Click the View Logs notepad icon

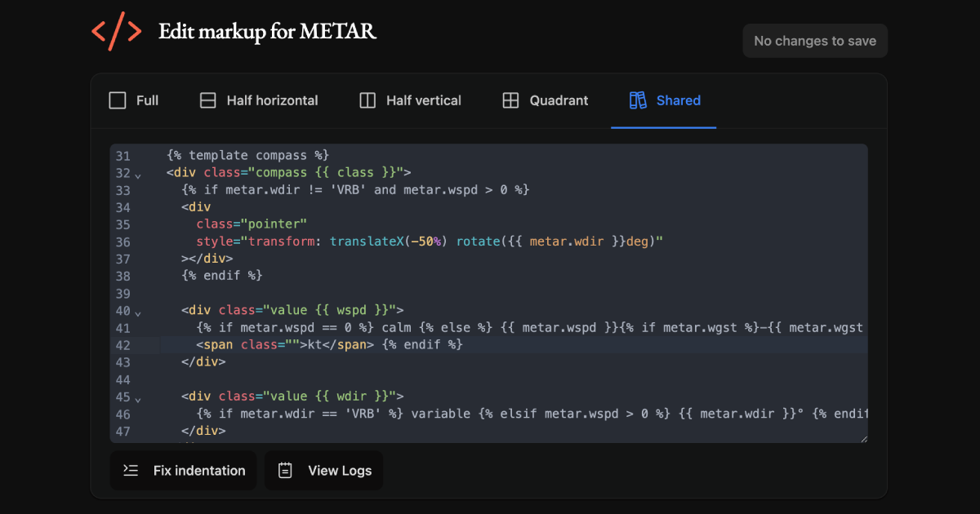click(x=285, y=470)
